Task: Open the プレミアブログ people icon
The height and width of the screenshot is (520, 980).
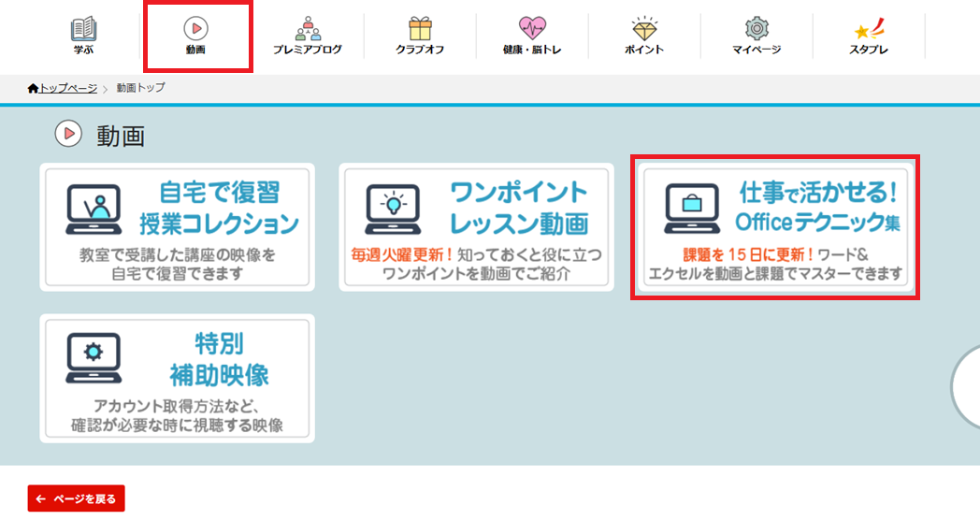Action: pos(308,28)
